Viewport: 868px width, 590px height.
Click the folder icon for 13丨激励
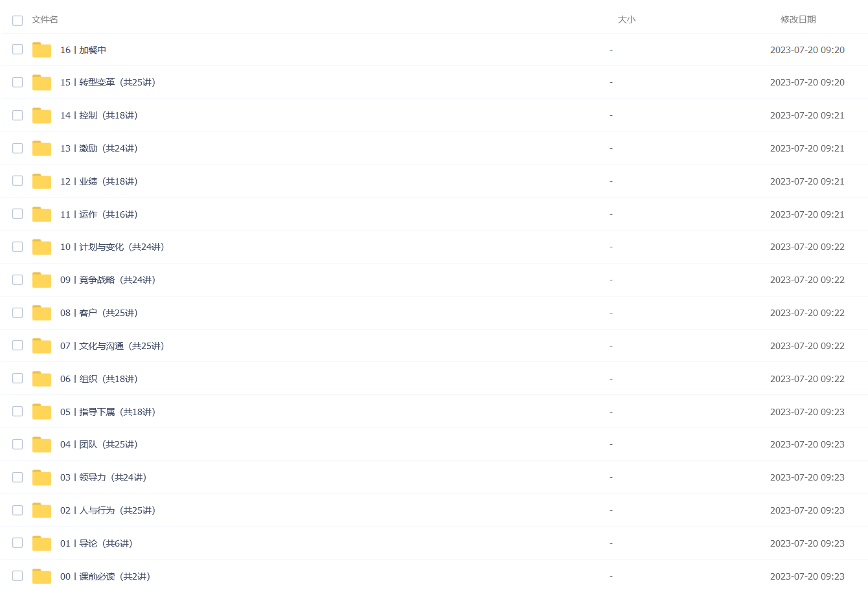tap(41, 148)
